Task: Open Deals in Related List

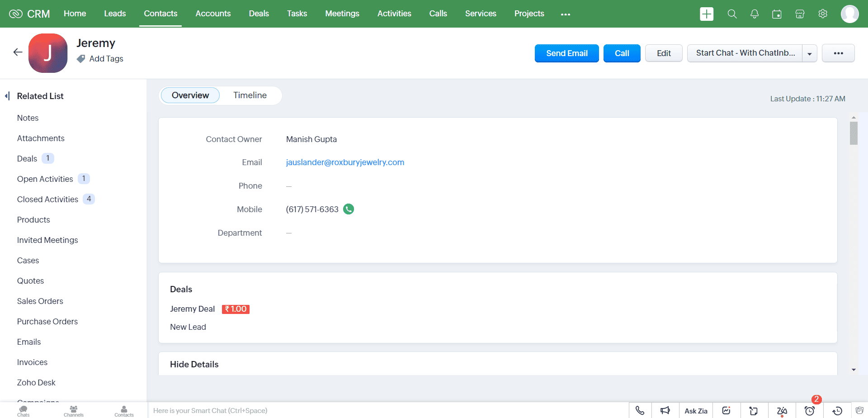Action: (x=27, y=159)
